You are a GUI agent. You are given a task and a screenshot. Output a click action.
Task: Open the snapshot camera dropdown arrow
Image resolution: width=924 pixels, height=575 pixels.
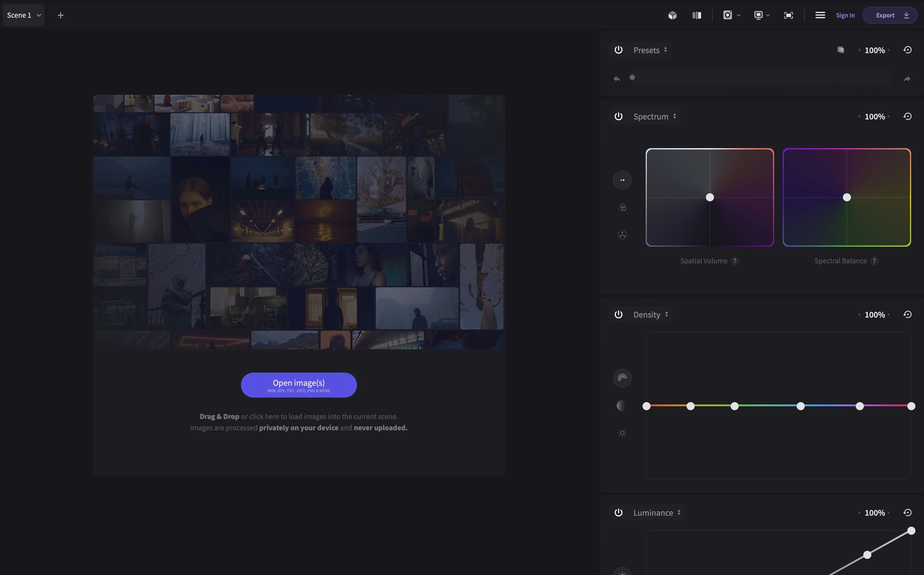point(739,16)
